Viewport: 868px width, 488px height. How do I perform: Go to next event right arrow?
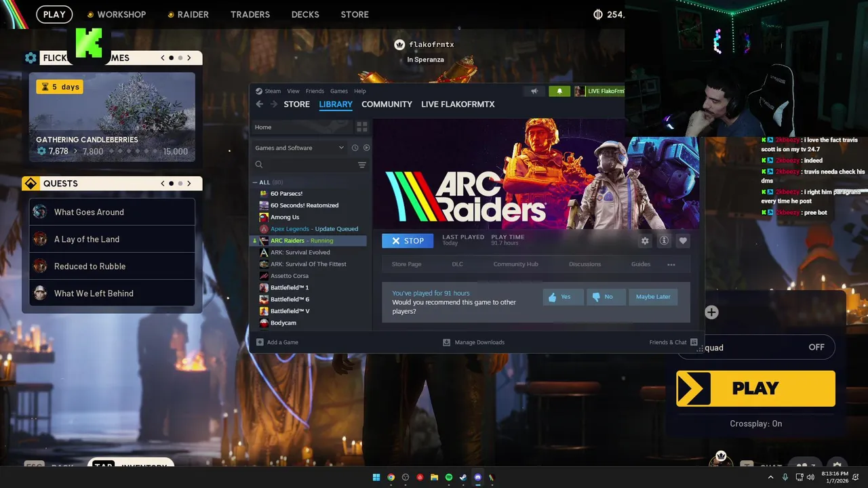click(x=189, y=58)
